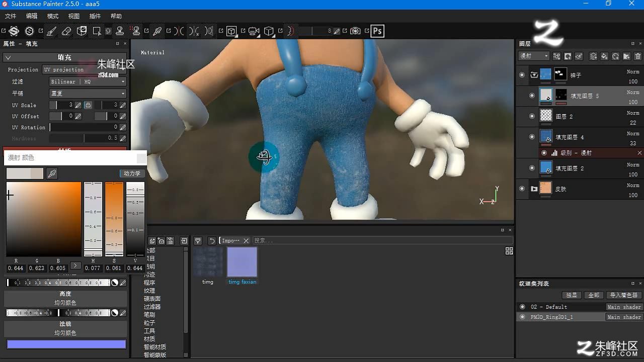Click the Substance hexagon logo icon
644x362 pixels.
[14, 31]
